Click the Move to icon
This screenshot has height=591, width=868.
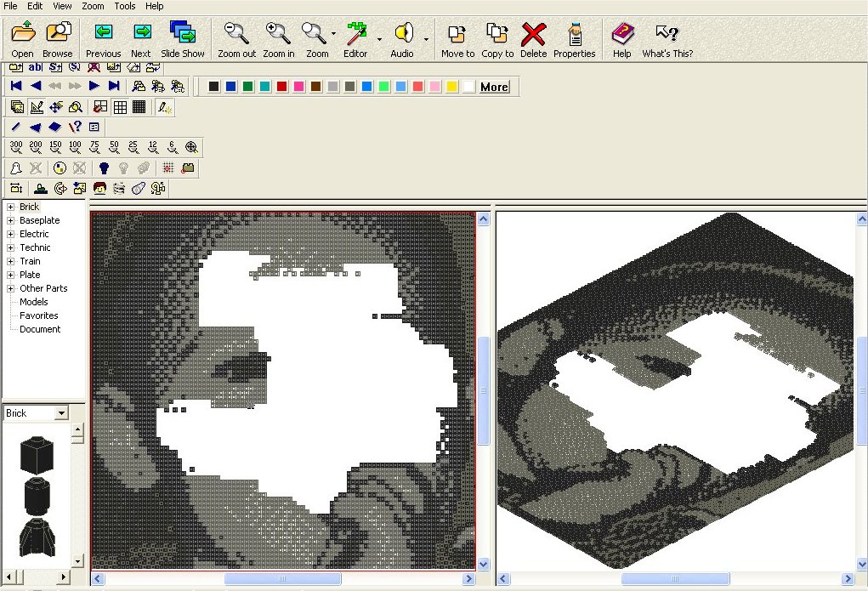pyautogui.click(x=457, y=34)
